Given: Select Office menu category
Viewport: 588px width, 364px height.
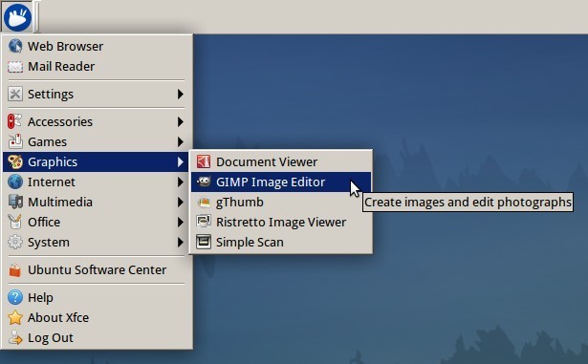Looking at the screenshot, I should [97, 222].
